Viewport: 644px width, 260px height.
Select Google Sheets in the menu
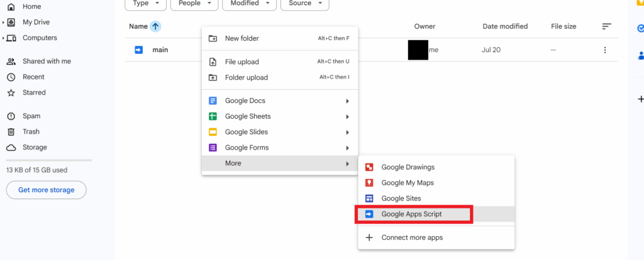coord(280,116)
